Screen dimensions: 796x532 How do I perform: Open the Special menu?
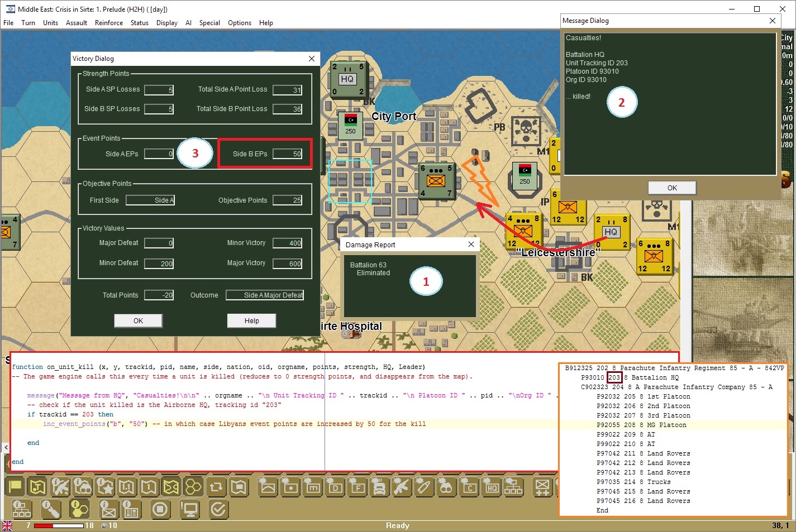pyautogui.click(x=209, y=23)
